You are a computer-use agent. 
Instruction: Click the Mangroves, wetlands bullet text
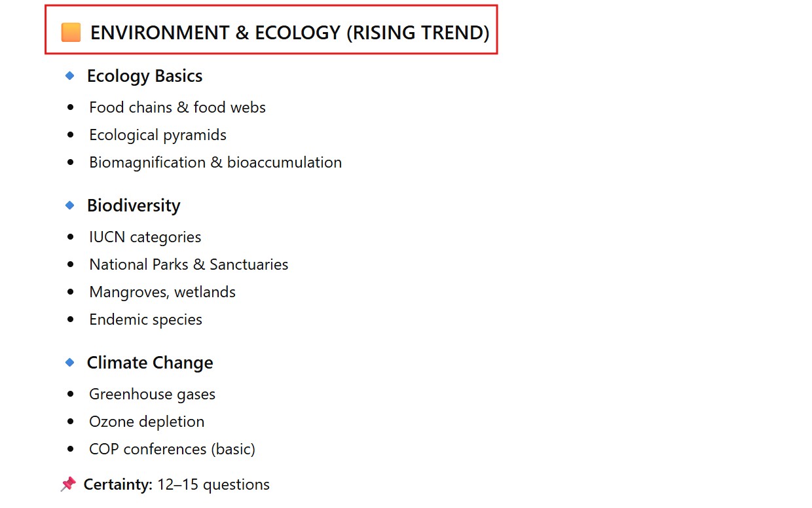click(x=162, y=292)
